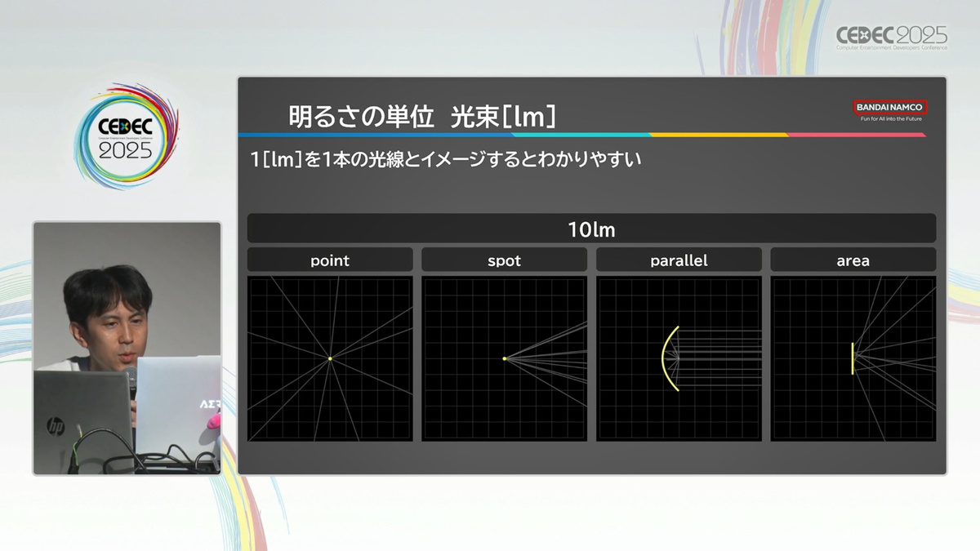Click the multicolor divider line under title

pyautogui.click(x=581, y=135)
